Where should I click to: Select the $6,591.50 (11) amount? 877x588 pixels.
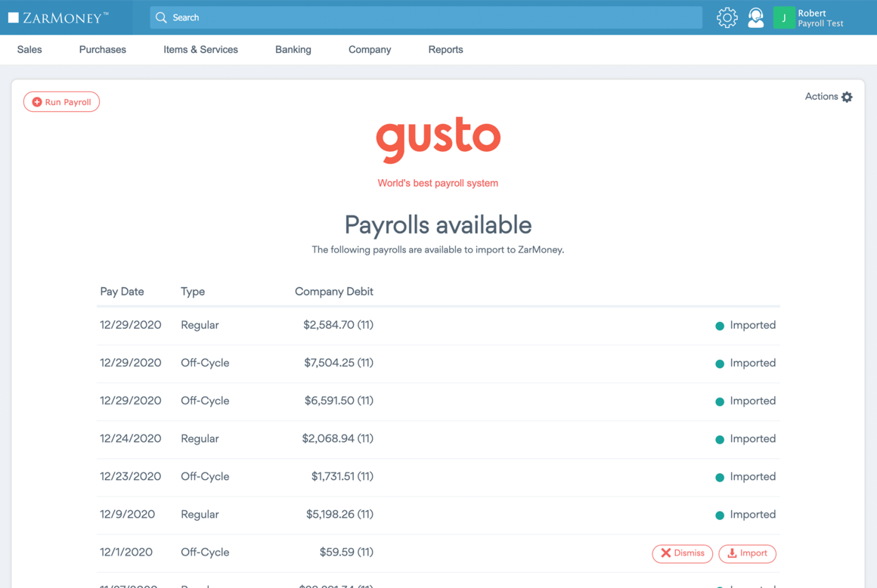tap(339, 401)
